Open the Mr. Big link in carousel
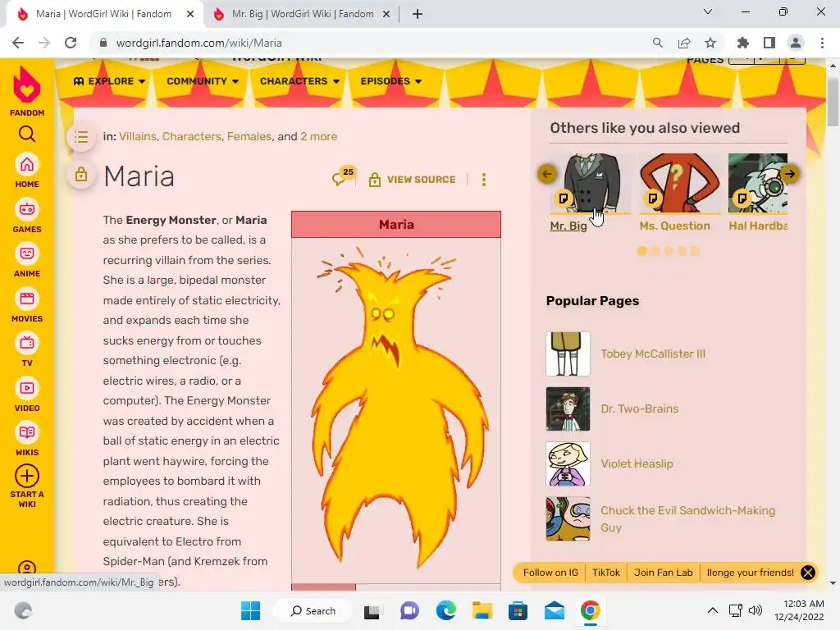 click(x=568, y=226)
